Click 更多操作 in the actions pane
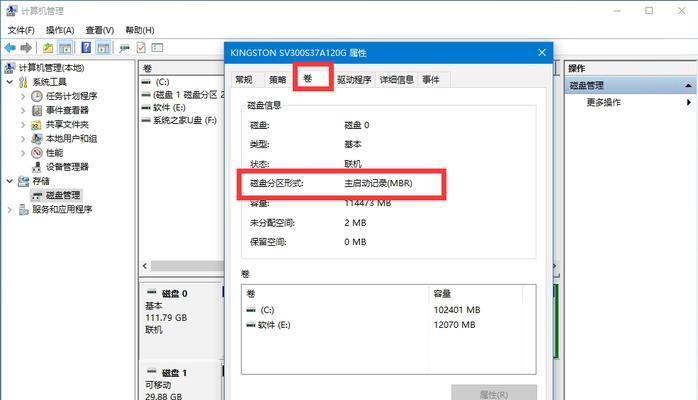698x400 pixels. [603, 102]
